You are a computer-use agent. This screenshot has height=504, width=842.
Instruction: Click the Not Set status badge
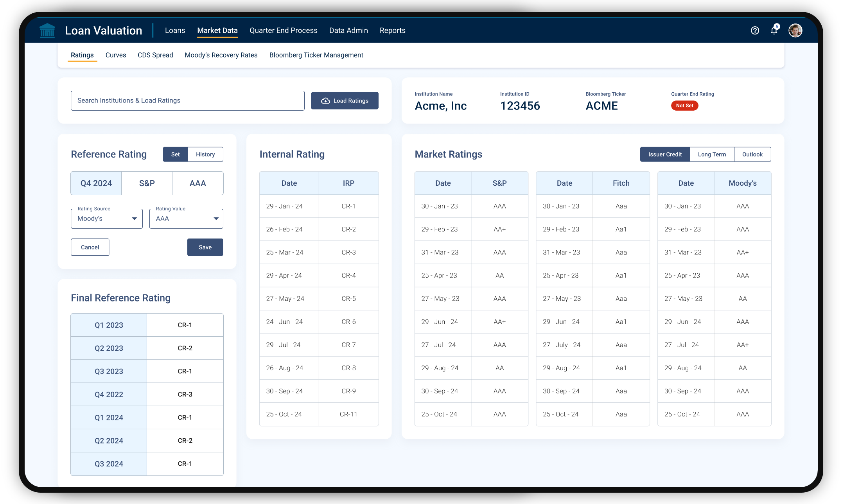(x=684, y=106)
